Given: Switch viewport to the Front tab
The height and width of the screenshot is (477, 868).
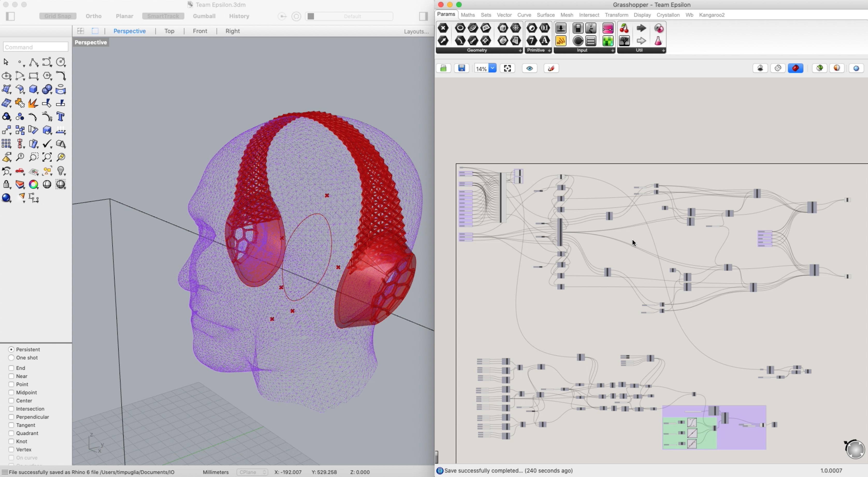Looking at the screenshot, I should pos(200,31).
